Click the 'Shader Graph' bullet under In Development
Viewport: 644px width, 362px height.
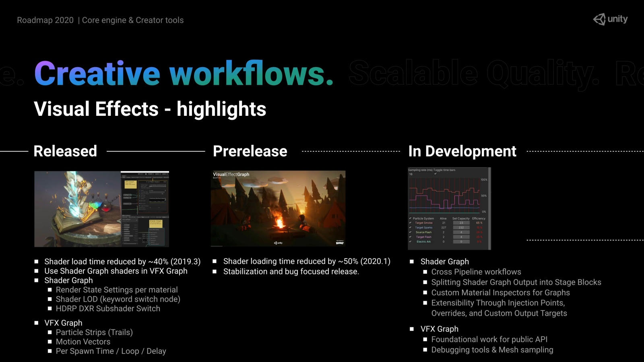pyautogui.click(x=445, y=262)
